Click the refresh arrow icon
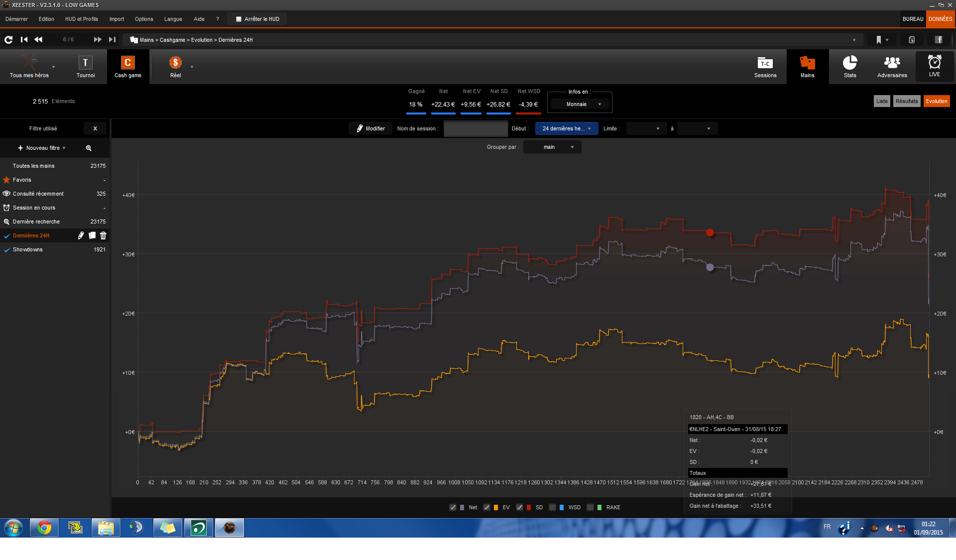The image size is (956, 560). (x=8, y=39)
